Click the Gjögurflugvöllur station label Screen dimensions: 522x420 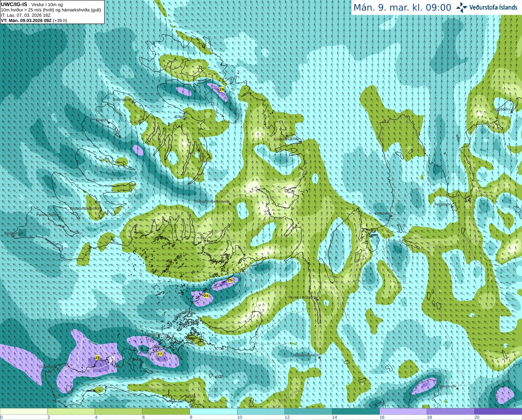click(x=286, y=139)
